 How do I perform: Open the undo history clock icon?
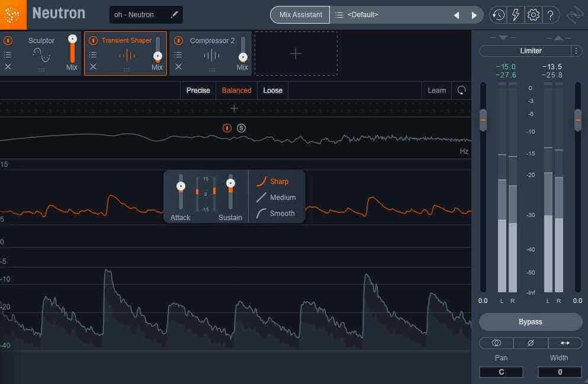[x=498, y=15]
